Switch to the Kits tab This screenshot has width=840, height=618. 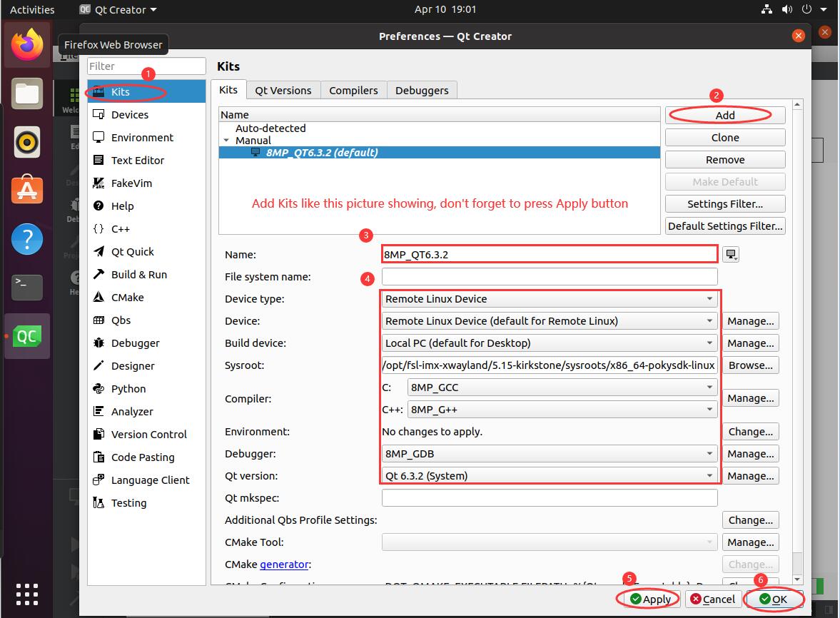228,90
